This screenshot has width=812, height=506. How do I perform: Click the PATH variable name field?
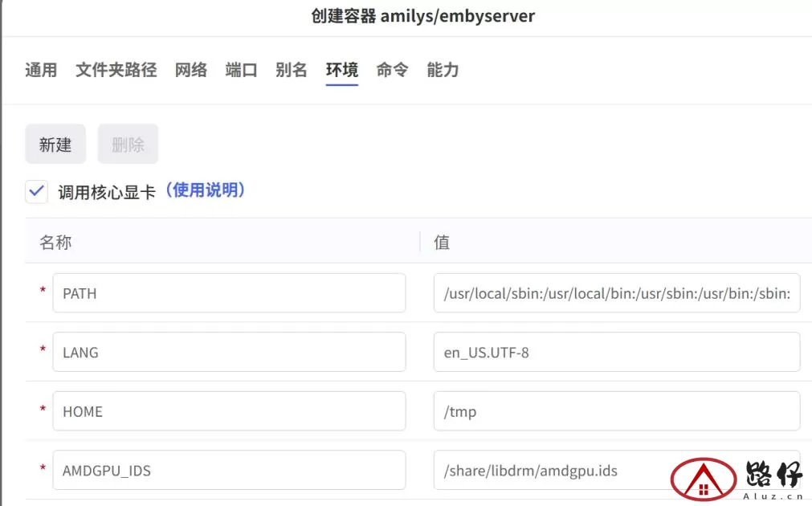click(229, 293)
